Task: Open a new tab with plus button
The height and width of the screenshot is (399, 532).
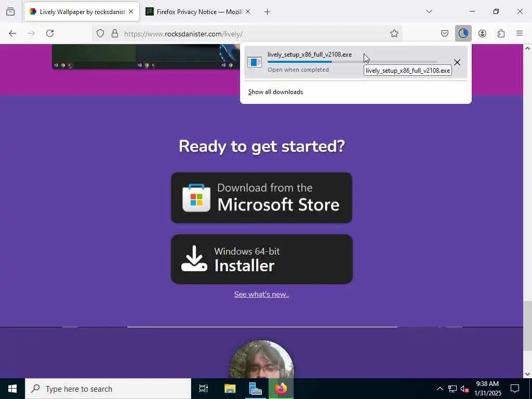Action: point(268,12)
